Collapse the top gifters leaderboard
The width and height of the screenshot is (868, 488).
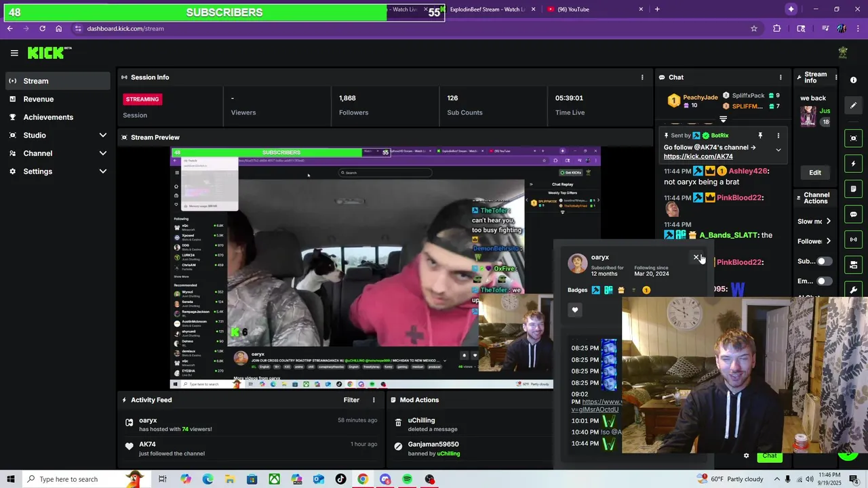pyautogui.click(x=723, y=119)
